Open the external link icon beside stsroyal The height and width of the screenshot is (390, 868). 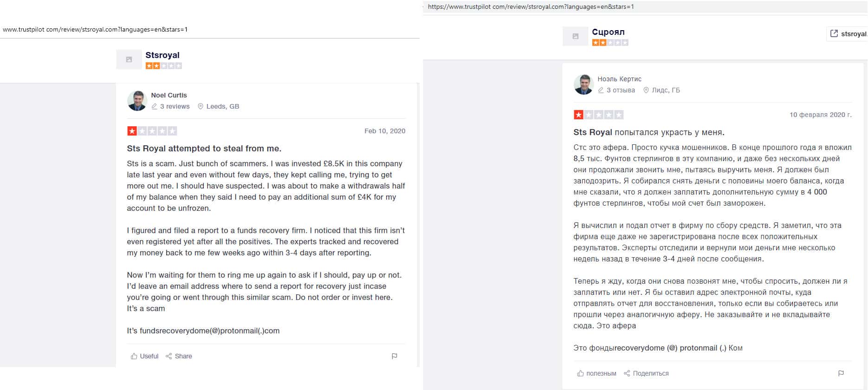[x=834, y=33]
